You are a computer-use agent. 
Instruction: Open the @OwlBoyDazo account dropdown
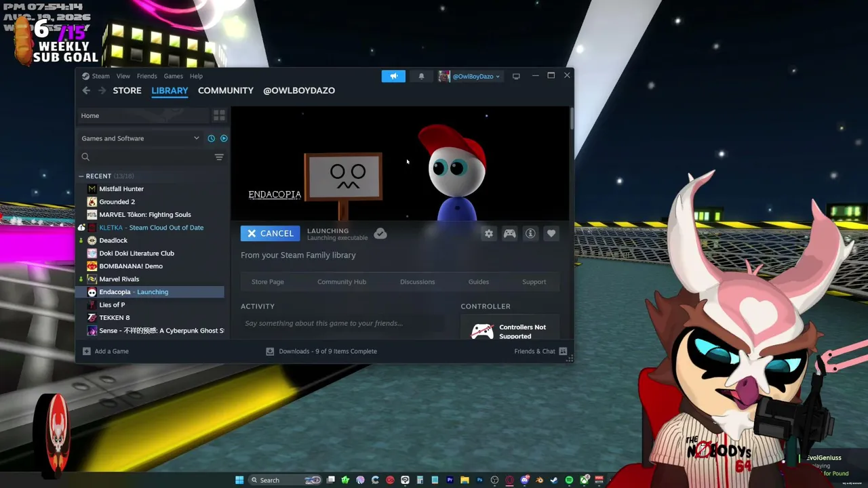(x=470, y=76)
